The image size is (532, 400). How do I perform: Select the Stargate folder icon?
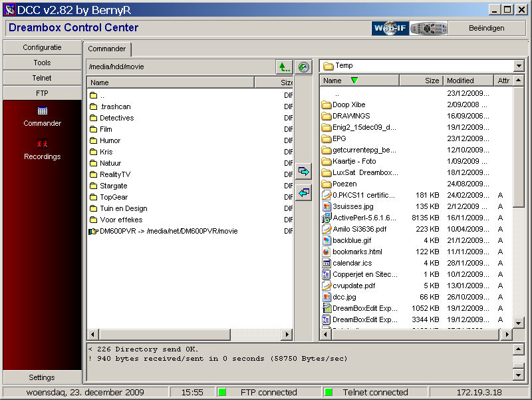point(93,186)
